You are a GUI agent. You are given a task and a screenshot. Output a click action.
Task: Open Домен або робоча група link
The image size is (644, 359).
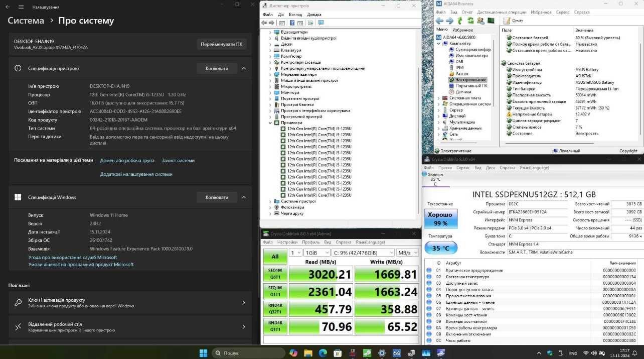coord(127,161)
